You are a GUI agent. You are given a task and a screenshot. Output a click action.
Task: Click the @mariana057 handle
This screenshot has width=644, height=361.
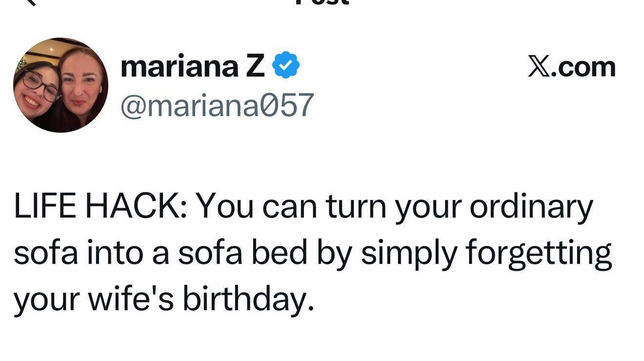(217, 105)
